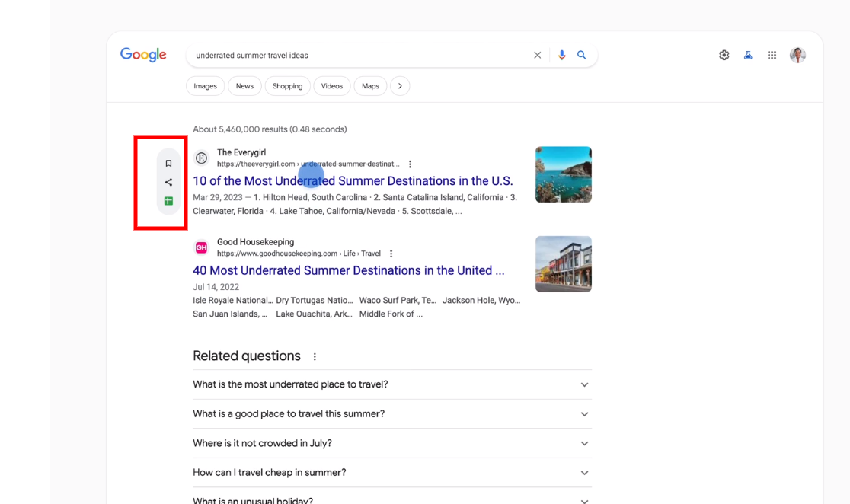The image size is (850, 504).
Task: Open the Google apps grid
Action: tap(772, 56)
